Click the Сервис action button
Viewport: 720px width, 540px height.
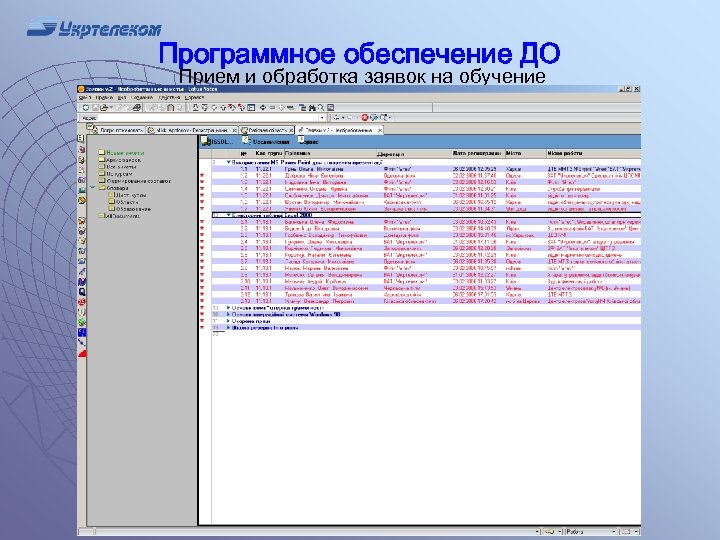point(309,142)
